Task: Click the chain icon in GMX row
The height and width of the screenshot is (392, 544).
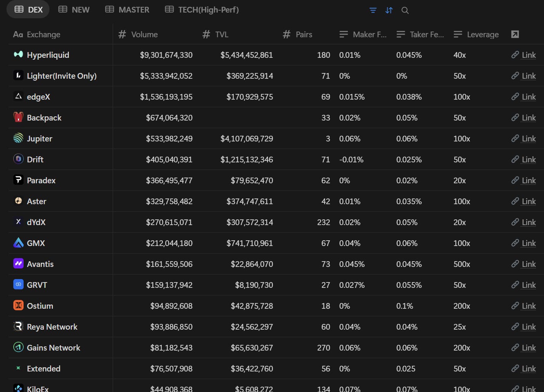Action: (515, 243)
